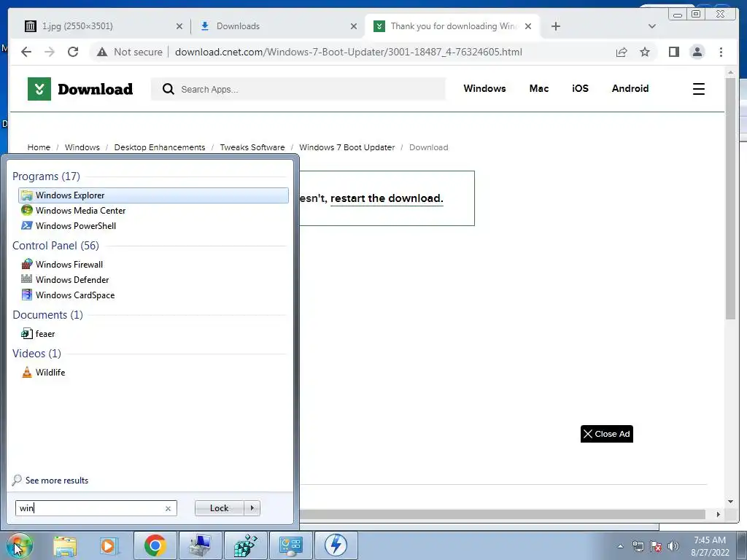Reload the current page
The height and width of the screenshot is (560, 747).
pyautogui.click(x=73, y=52)
